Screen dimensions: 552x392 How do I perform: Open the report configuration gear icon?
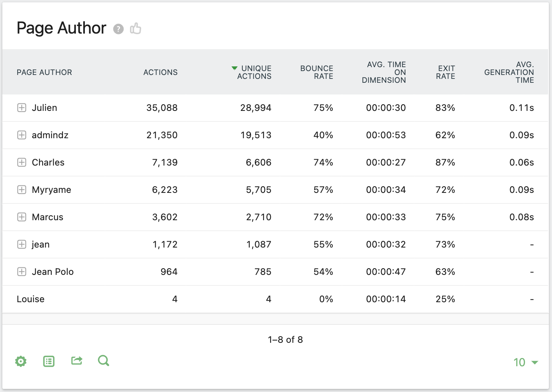click(x=20, y=361)
